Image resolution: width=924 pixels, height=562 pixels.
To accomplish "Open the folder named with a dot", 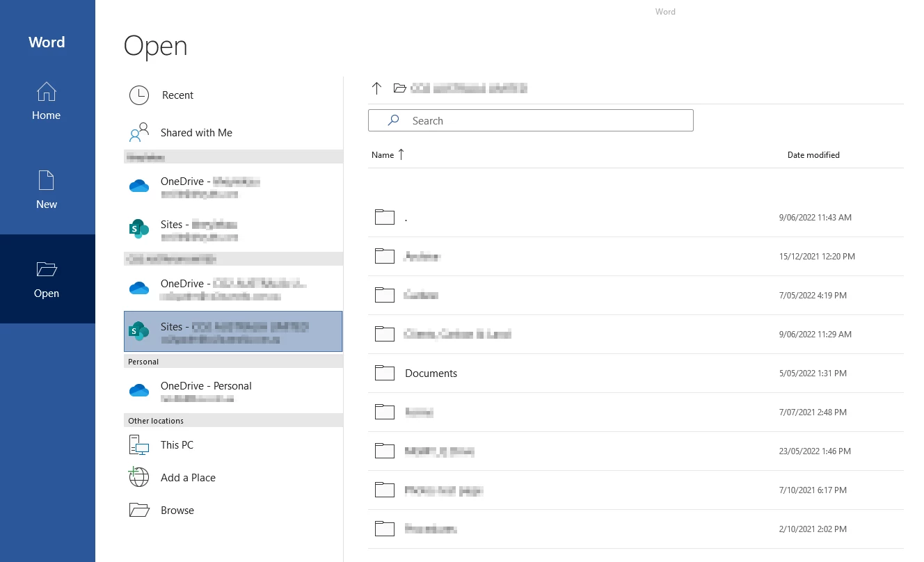I will point(636,218).
